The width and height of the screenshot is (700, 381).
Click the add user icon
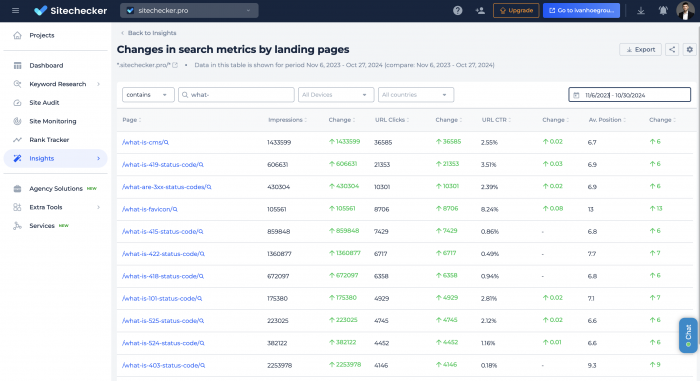[x=480, y=10]
